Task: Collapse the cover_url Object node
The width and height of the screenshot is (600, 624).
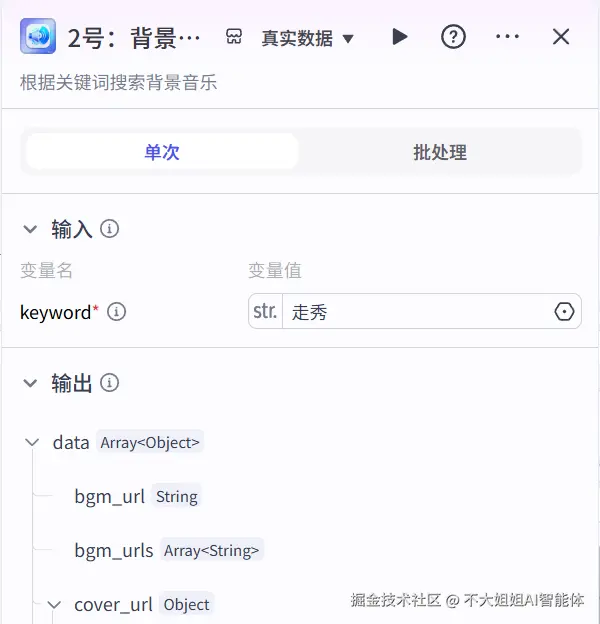Action: click(x=54, y=605)
